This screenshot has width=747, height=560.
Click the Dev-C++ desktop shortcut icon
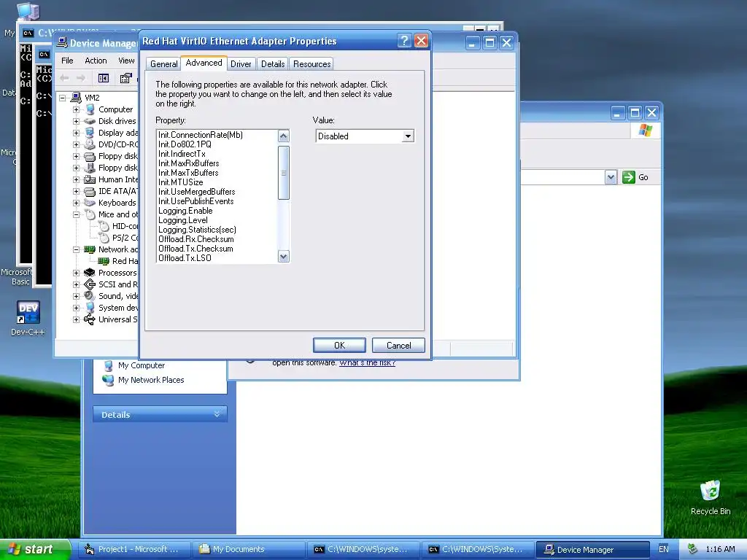tap(28, 312)
